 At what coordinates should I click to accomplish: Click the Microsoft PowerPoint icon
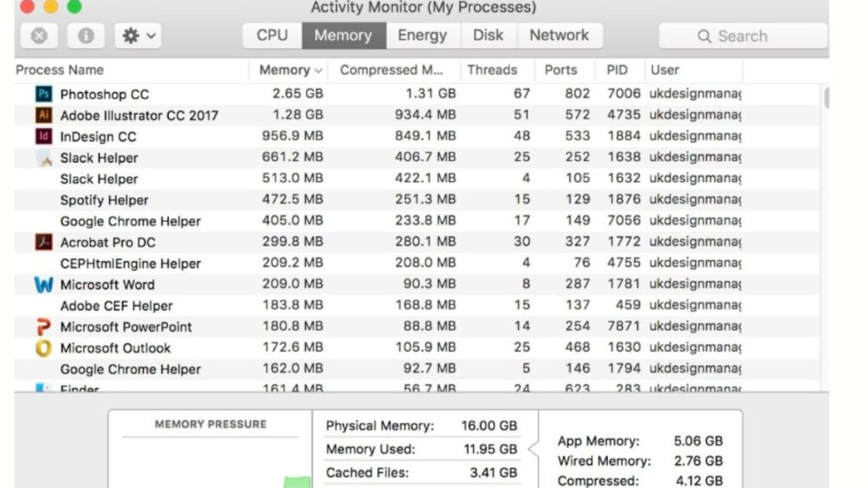tap(44, 326)
